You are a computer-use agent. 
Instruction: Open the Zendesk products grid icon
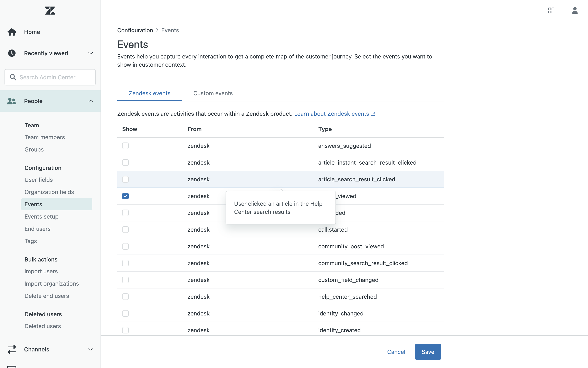pyautogui.click(x=551, y=10)
